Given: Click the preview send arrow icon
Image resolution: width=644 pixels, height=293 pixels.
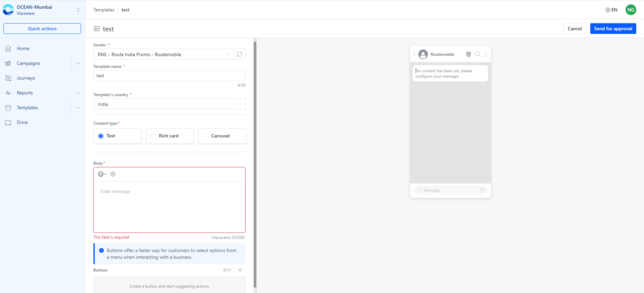Looking at the screenshot, I should click(x=482, y=190).
